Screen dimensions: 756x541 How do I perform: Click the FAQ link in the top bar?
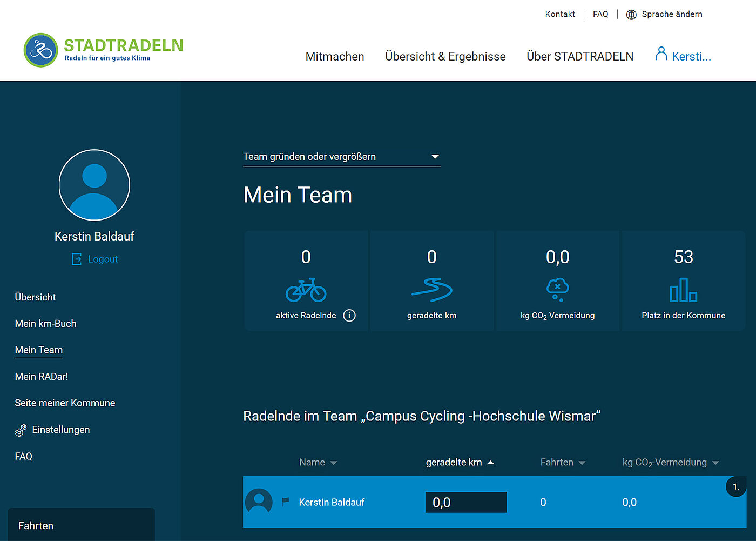pyautogui.click(x=600, y=14)
